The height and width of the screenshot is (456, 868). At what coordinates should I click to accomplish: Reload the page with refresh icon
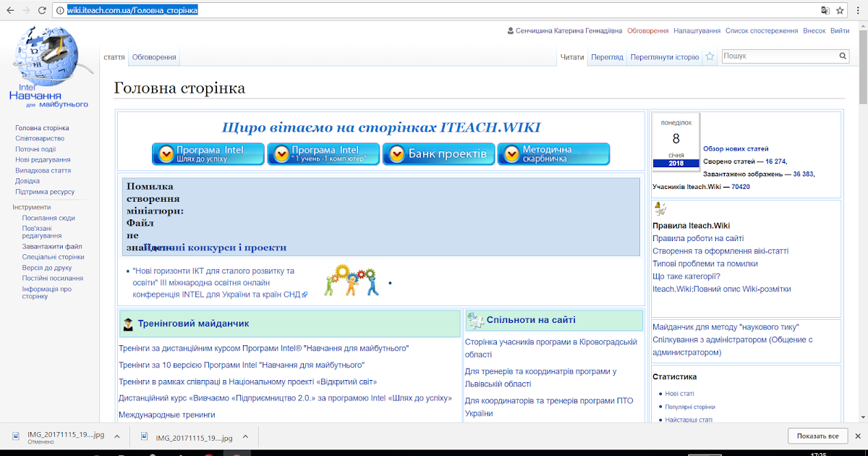point(43,10)
